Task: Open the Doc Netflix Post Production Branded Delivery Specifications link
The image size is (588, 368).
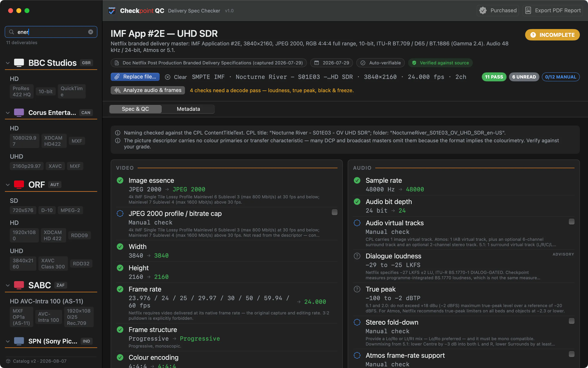Action: (x=209, y=63)
